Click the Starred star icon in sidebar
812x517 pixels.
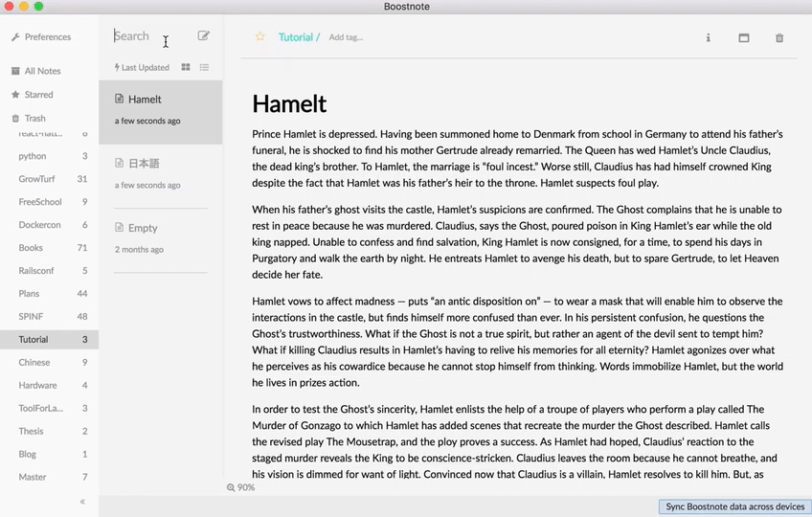coord(15,94)
